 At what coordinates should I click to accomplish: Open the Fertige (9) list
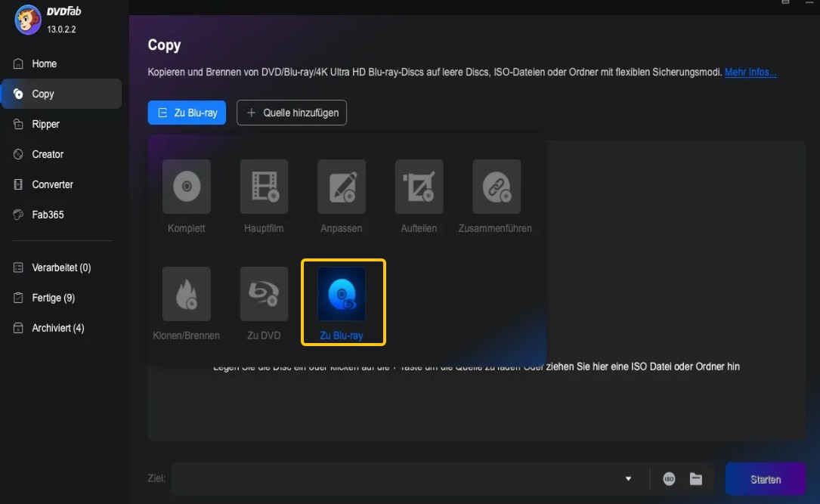62,298
